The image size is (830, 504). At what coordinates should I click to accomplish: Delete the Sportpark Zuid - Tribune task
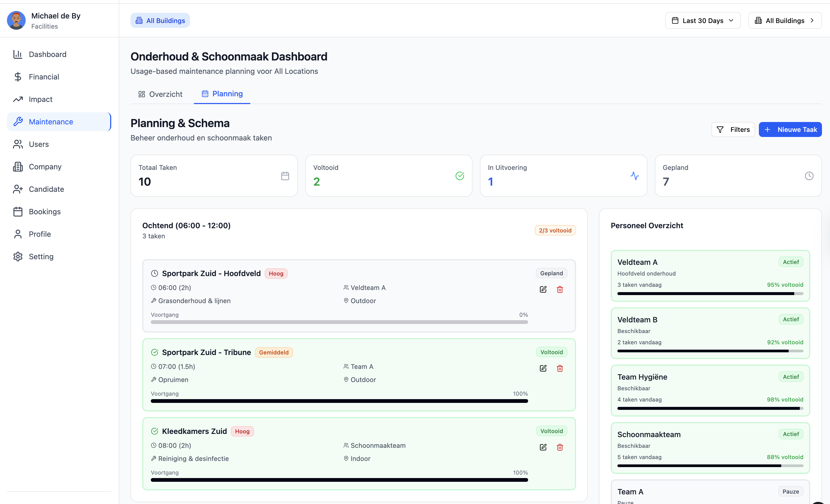pos(560,368)
